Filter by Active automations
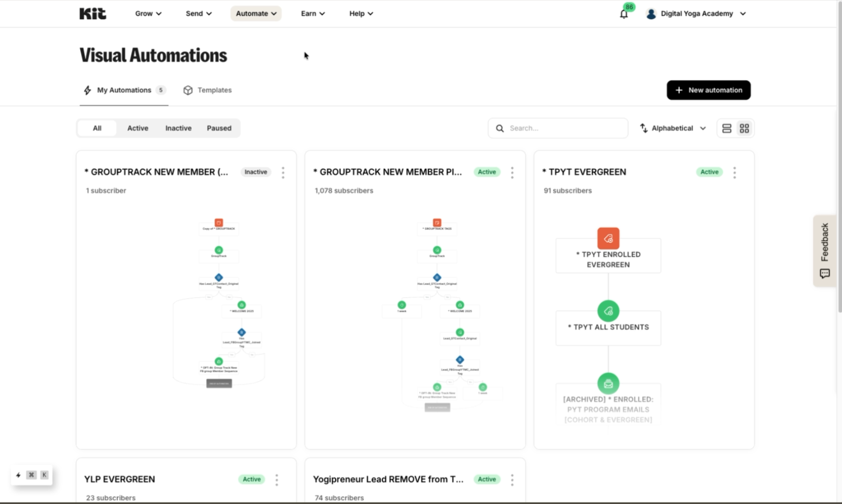Image resolution: width=842 pixels, height=504 pixels. (138, 128)
